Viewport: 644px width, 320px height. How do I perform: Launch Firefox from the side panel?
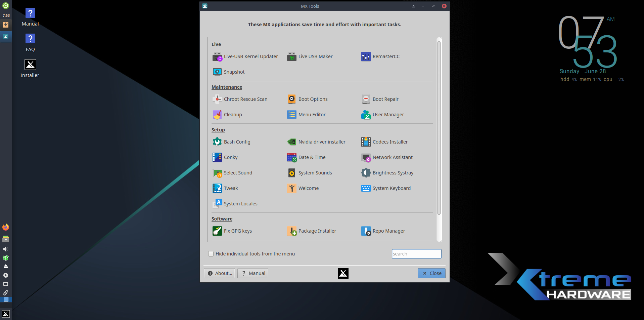point(6,228)
